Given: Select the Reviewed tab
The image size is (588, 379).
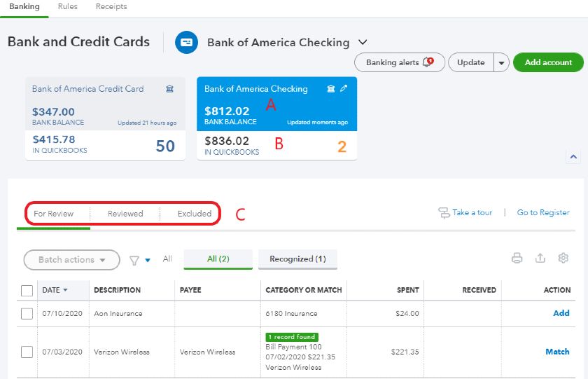Looking at the screenshot, I should click(x=125, y=214).
